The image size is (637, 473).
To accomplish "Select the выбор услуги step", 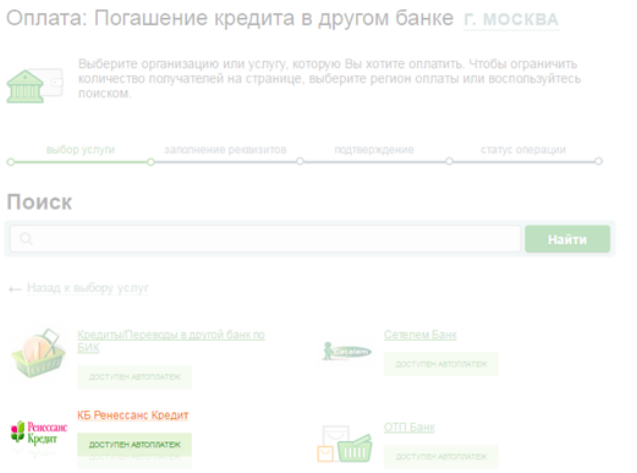I will tap(81, 150).
